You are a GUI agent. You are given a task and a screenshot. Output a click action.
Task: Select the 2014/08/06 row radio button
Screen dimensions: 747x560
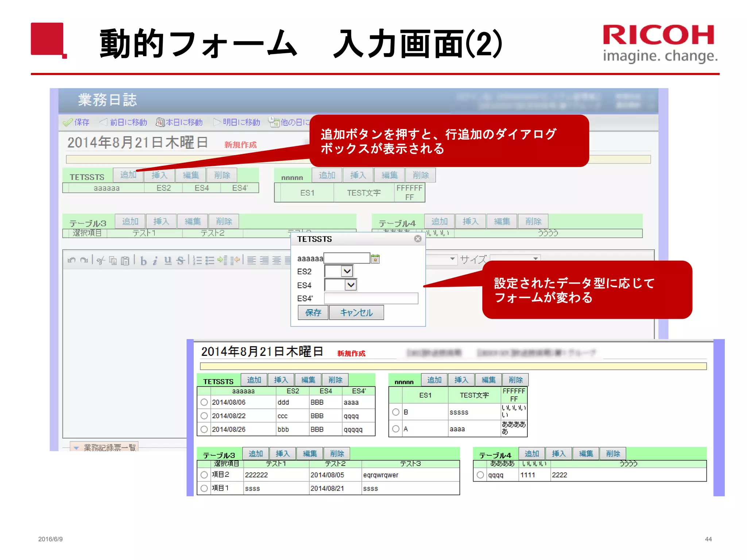tap(204, 402)
